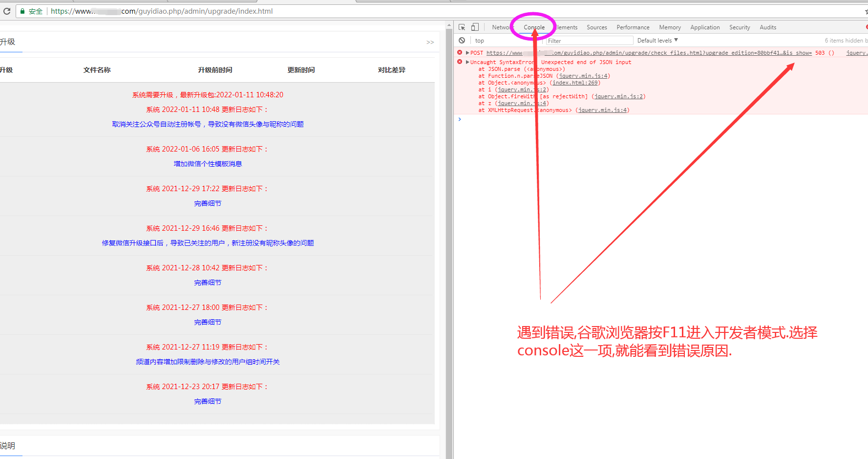Clear the console with the ban icon

462,41
